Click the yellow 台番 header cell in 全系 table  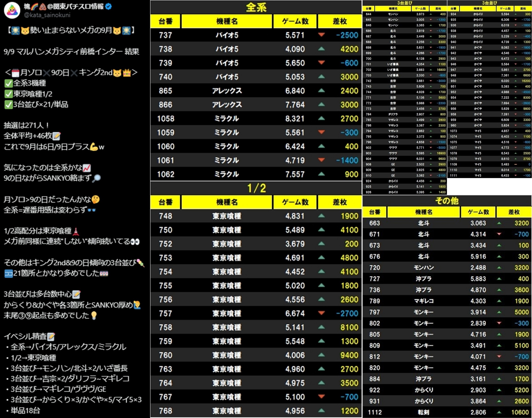tap(165, 21)
